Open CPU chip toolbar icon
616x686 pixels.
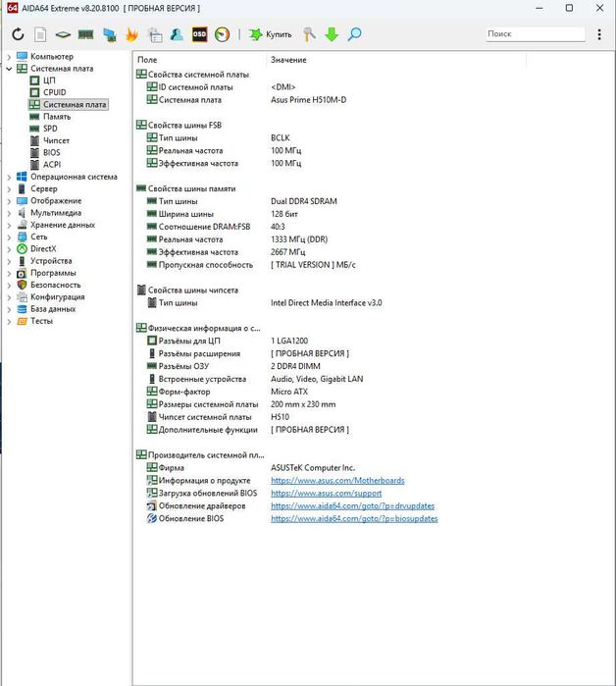tap(63, 34)
